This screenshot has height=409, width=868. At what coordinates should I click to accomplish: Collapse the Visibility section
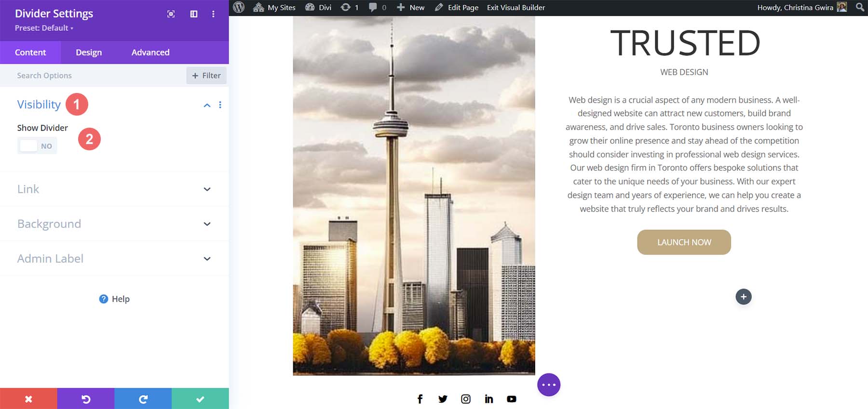coord(207,105)
